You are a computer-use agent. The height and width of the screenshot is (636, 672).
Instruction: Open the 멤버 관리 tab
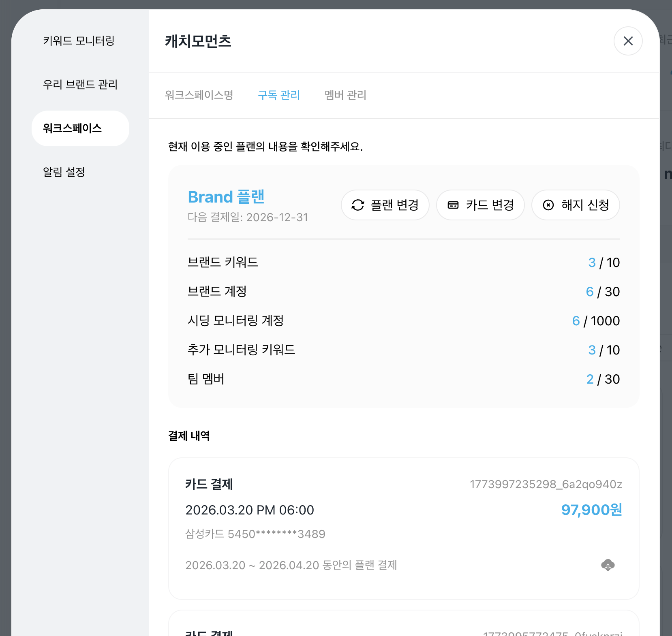pos(345,95)
